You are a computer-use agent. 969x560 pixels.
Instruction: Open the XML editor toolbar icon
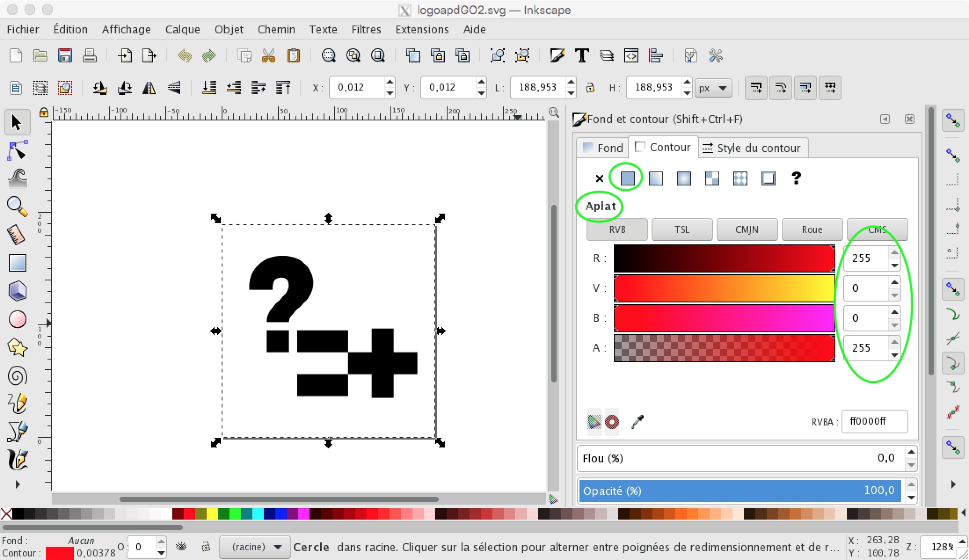tap(631, 56)
